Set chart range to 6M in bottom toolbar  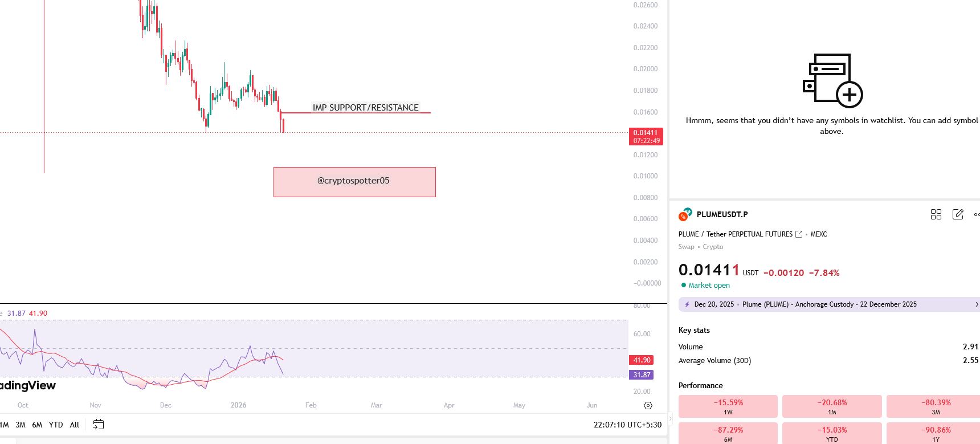(x=37, y=425)
